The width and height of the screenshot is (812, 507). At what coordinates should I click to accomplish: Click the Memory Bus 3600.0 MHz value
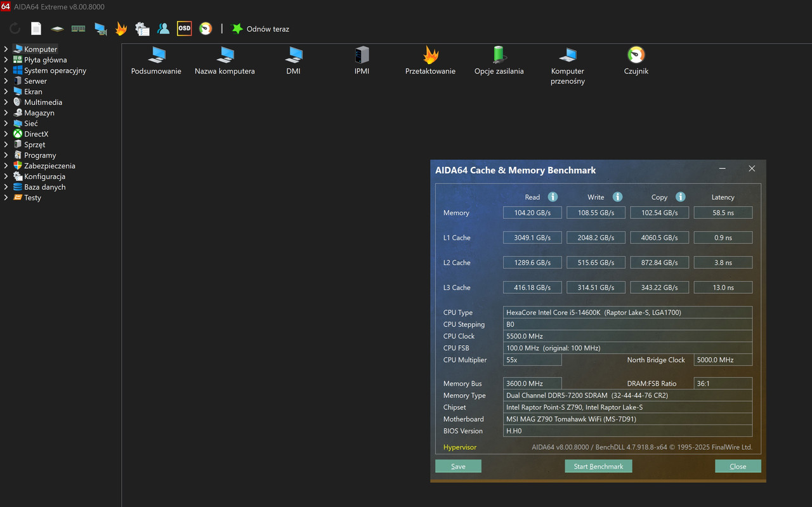(x=532, y=383)
